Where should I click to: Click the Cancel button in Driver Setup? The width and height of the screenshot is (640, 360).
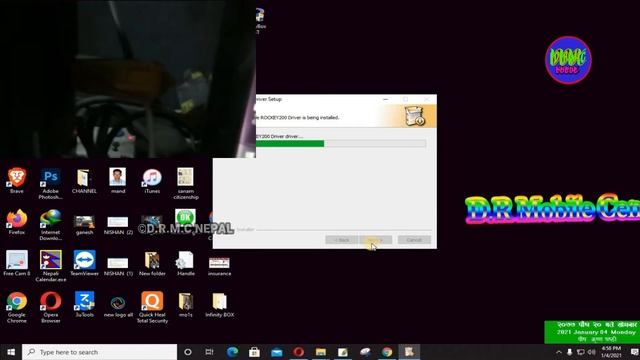(x=414, y=240)
